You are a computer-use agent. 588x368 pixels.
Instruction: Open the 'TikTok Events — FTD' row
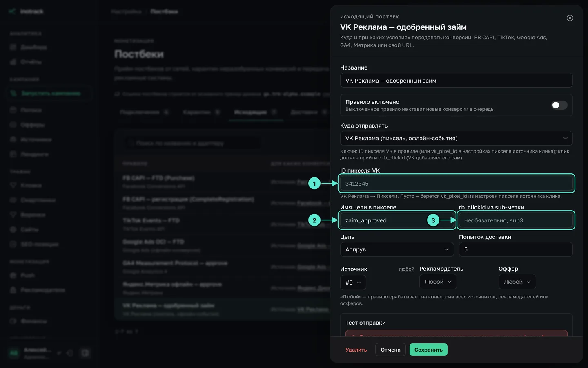pos(223,224)
